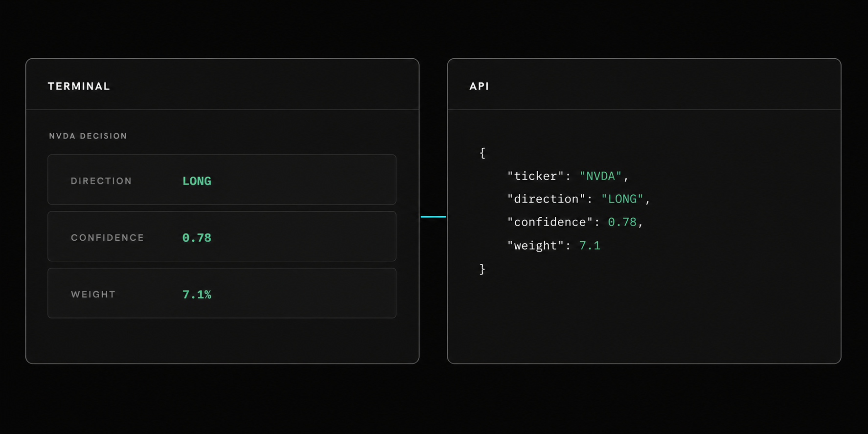Select the green LONG value in the DIRECTION row

click(197, 181)
